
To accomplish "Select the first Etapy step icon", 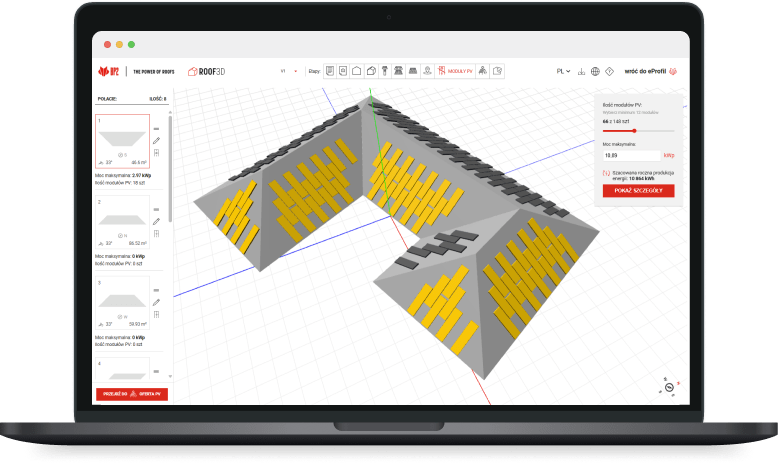I will (329, 71).
